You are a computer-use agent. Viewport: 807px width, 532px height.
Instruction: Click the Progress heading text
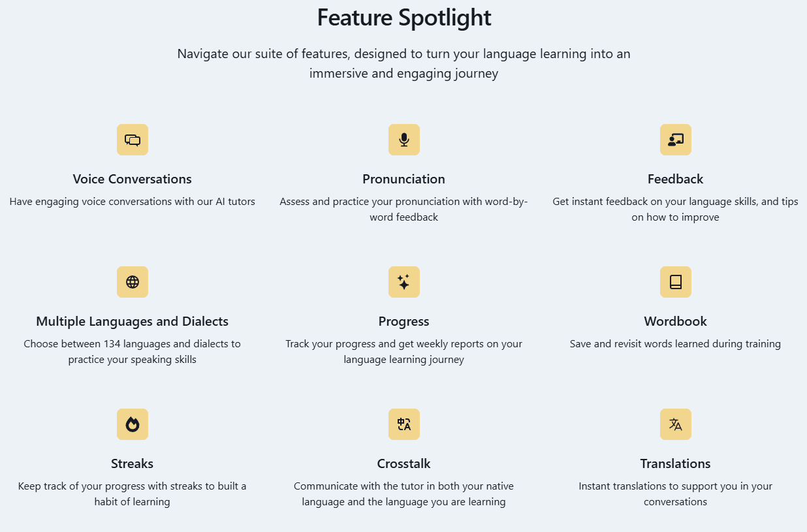[404, 321]
